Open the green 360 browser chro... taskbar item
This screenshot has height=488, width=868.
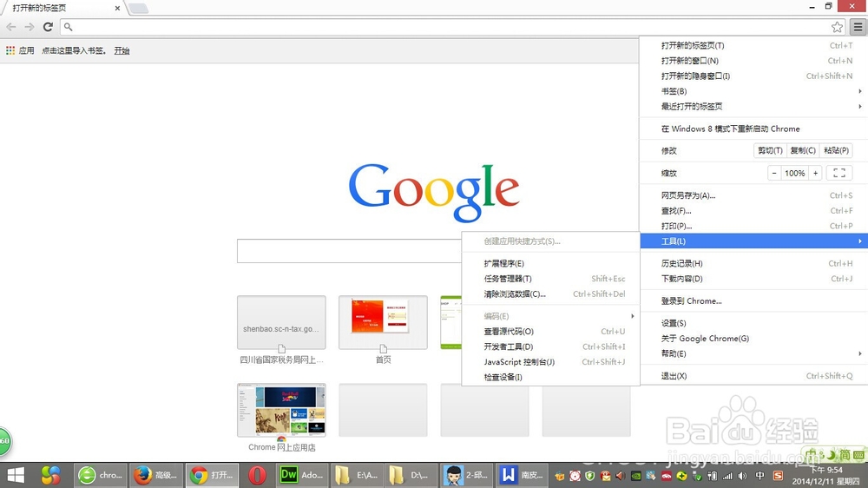coord(101,475)
